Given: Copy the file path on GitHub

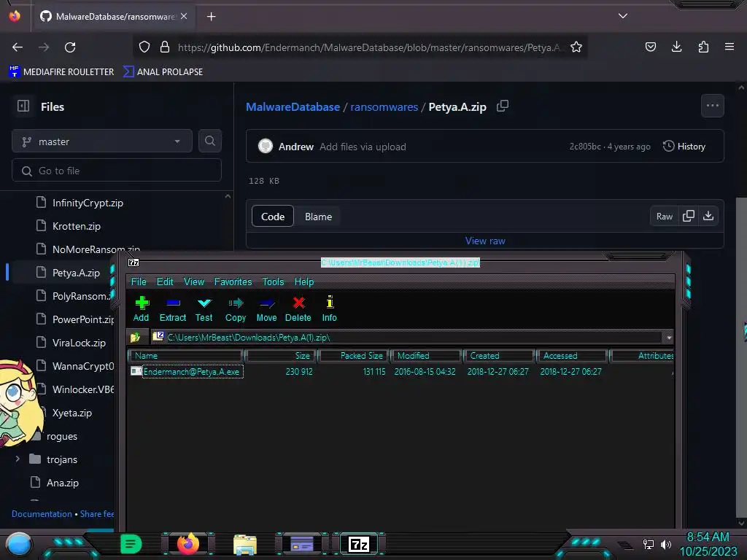Looking at the screenshot, I should pos(503,106).
